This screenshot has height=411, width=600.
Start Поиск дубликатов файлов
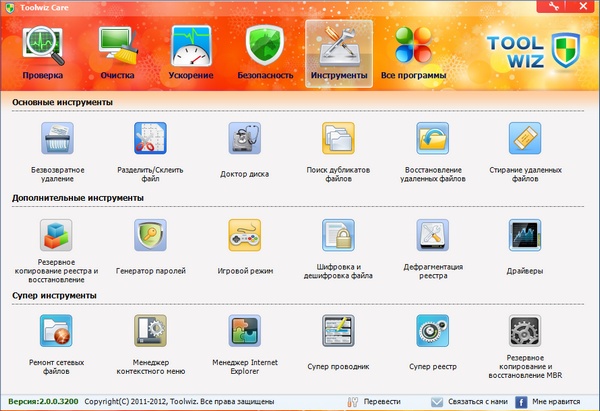coord(337,139)
